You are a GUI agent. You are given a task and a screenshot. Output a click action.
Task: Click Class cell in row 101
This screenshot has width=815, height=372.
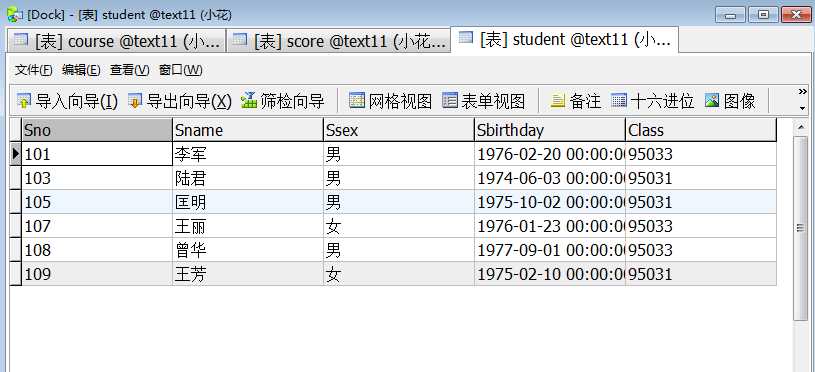point(701,154)
